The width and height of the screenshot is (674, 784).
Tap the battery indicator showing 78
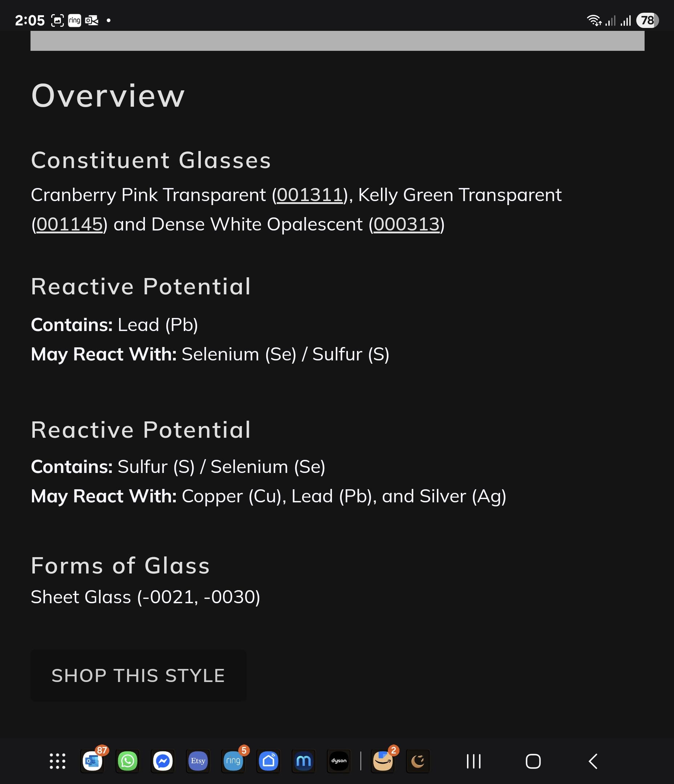tap(647, 20)
